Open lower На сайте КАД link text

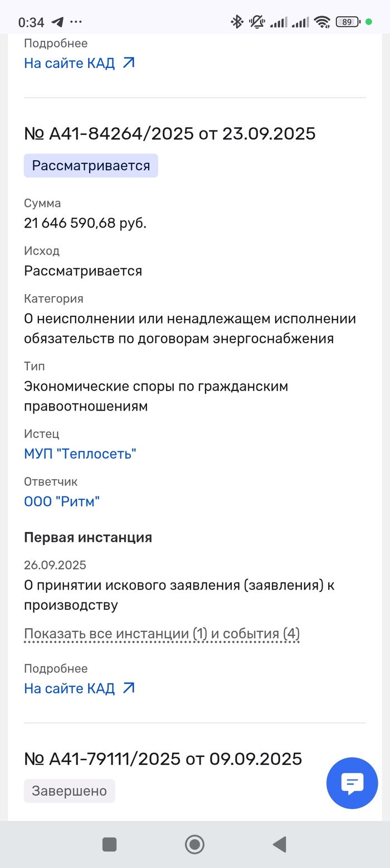pos(69,688)
